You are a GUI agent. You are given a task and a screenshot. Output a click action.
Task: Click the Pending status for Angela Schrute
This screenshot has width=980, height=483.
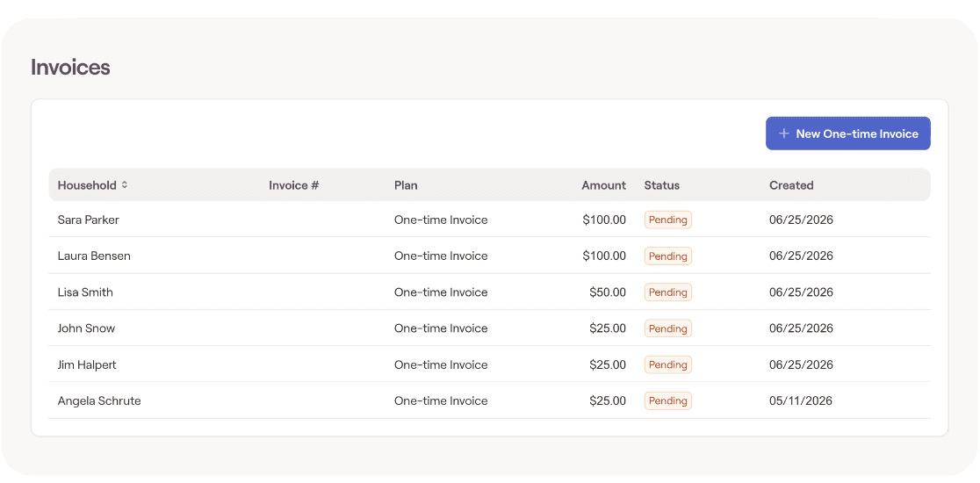pos(668,401)
